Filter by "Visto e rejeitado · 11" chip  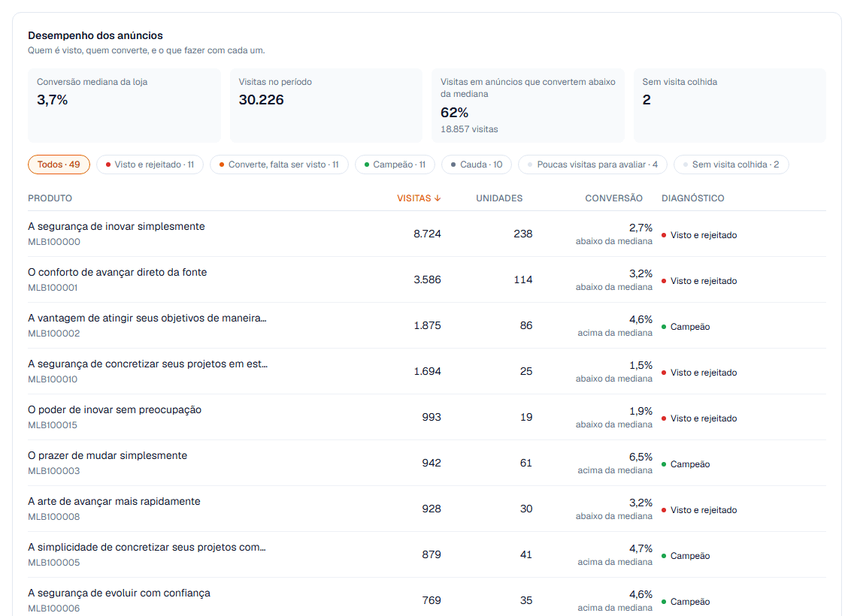tap(150, 165)
